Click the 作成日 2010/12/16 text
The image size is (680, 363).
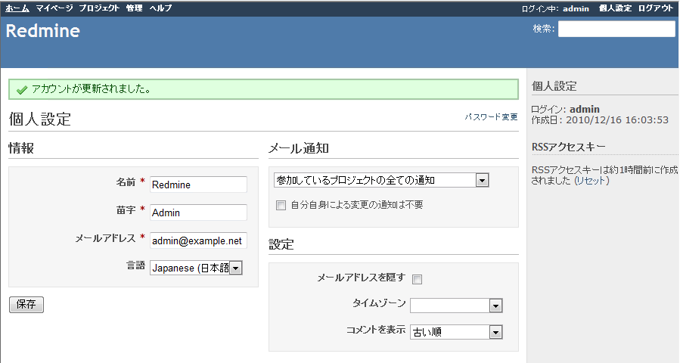coord(600,120)
